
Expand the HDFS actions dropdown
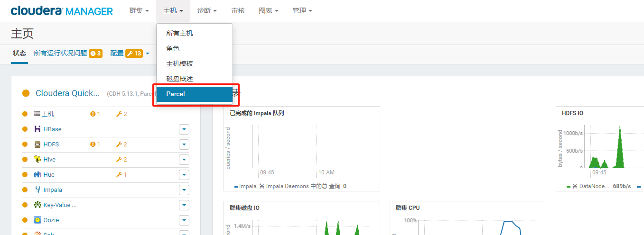click(184, 144)
